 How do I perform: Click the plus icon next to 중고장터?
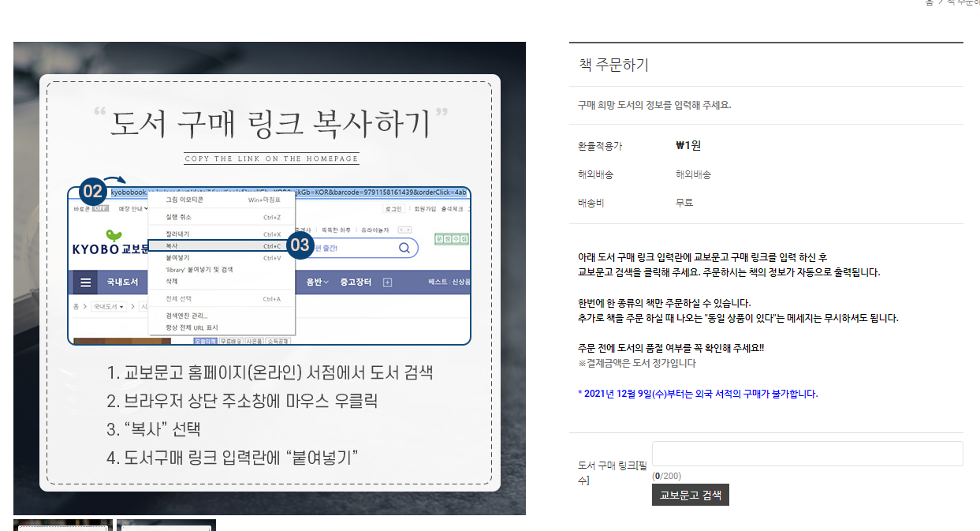click(387, 282)
